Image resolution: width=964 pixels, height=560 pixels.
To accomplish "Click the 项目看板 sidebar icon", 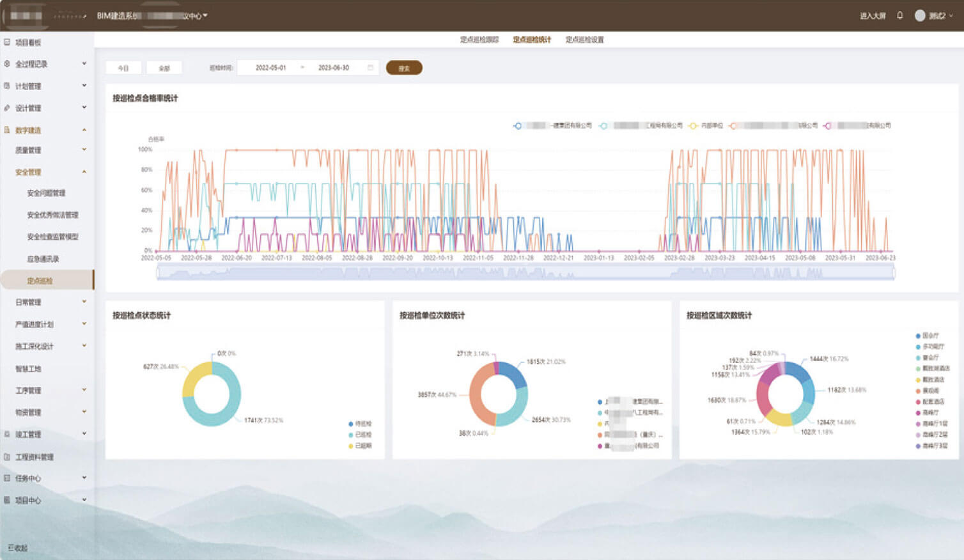I will (7, 42).
